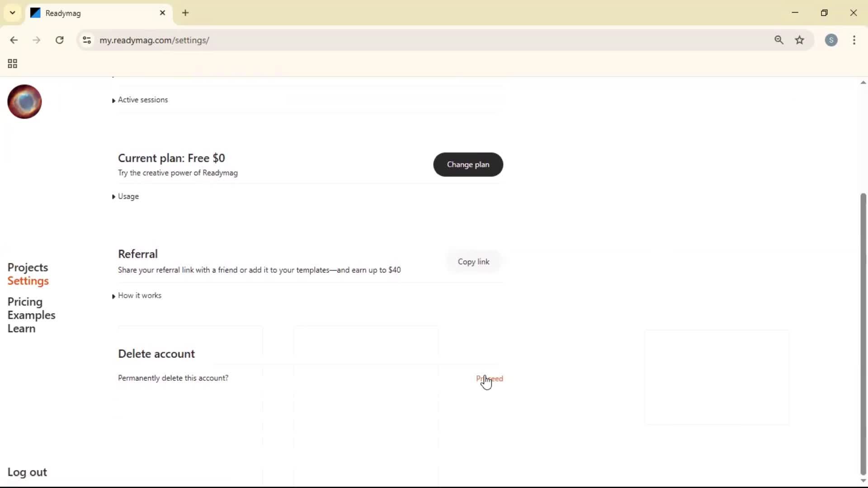The height and width of the screenshot is (488, 868).
Task: Open site information in the address bar
Action: click(87, 40)
